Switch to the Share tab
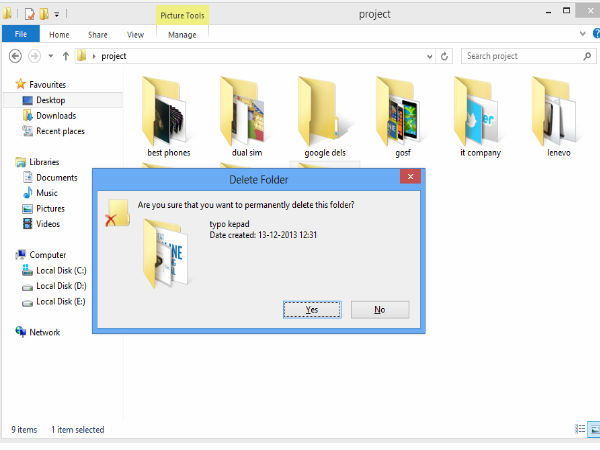The width and height of the screenshot is (600, 450). (x=100, y=34)
